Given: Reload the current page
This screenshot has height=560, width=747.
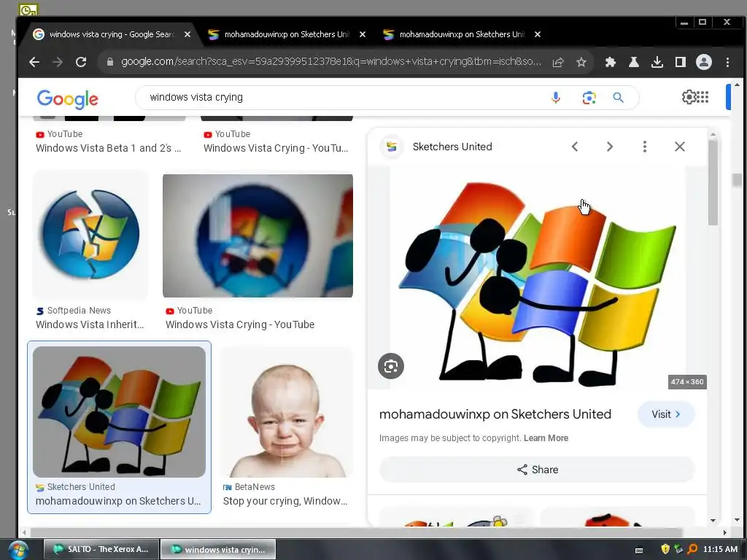Looking at the screenshot, I should [x=81, y=62].
